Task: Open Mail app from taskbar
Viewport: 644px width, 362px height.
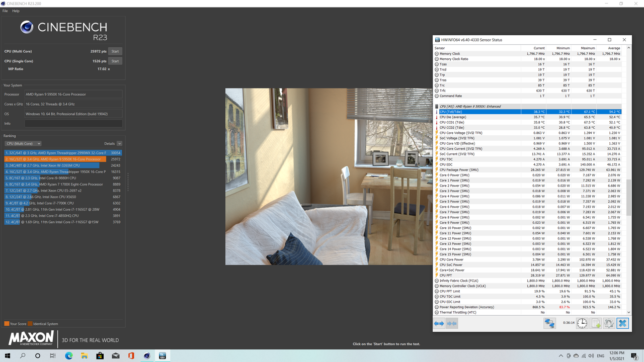Action: [x=116, y=355]
